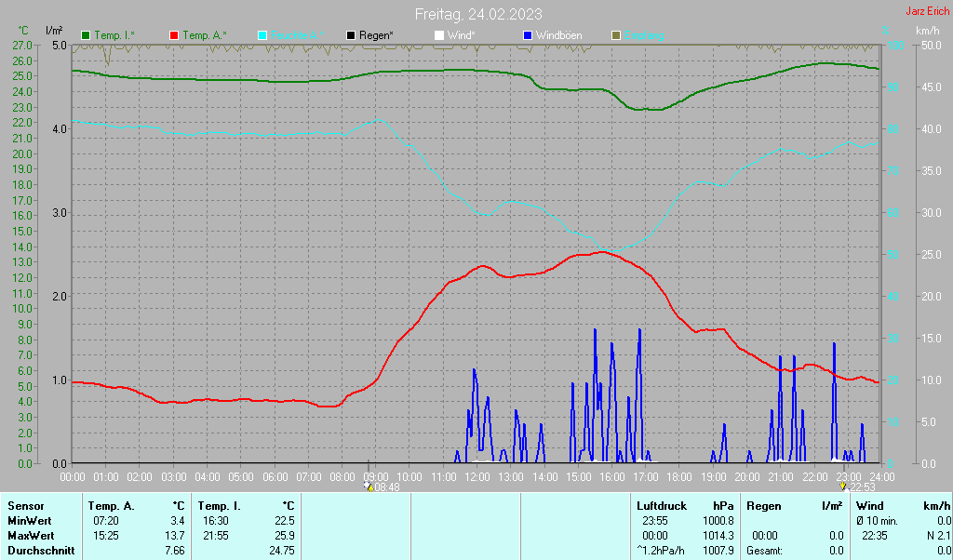Click the marker icon at 22:53
The height and width of the screenshot is (560, 953).
pos(843,486)
